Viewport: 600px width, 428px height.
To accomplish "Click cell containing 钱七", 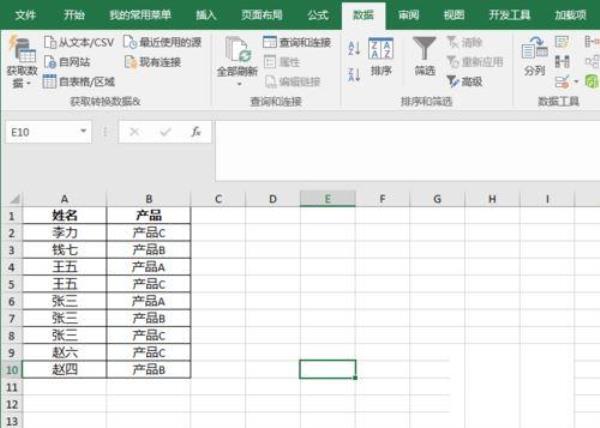I will click(64, 250).
